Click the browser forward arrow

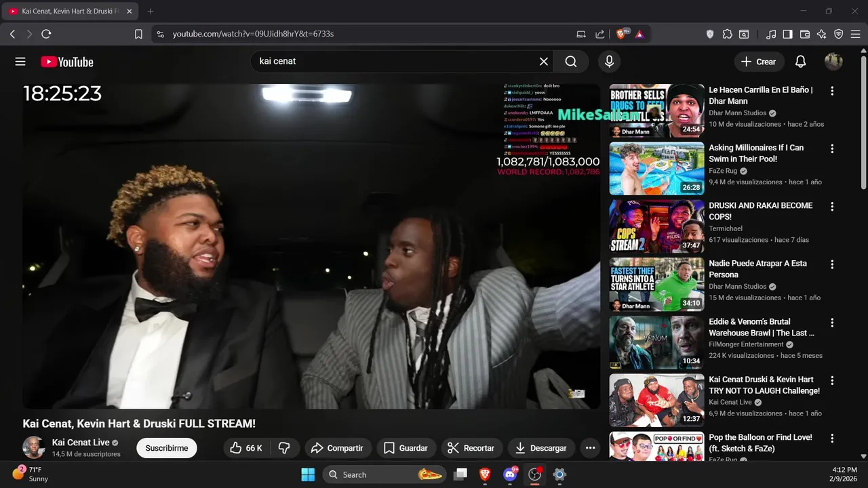coord(29,34)
